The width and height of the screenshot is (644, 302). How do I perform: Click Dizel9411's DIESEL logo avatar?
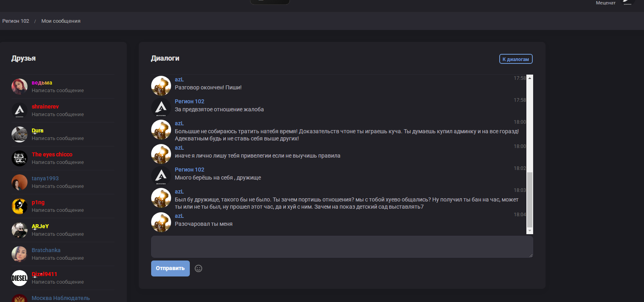point(20,278)
